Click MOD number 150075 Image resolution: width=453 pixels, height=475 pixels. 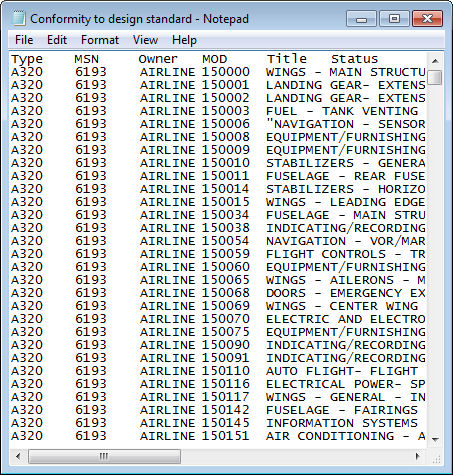(x=226, y=332)
